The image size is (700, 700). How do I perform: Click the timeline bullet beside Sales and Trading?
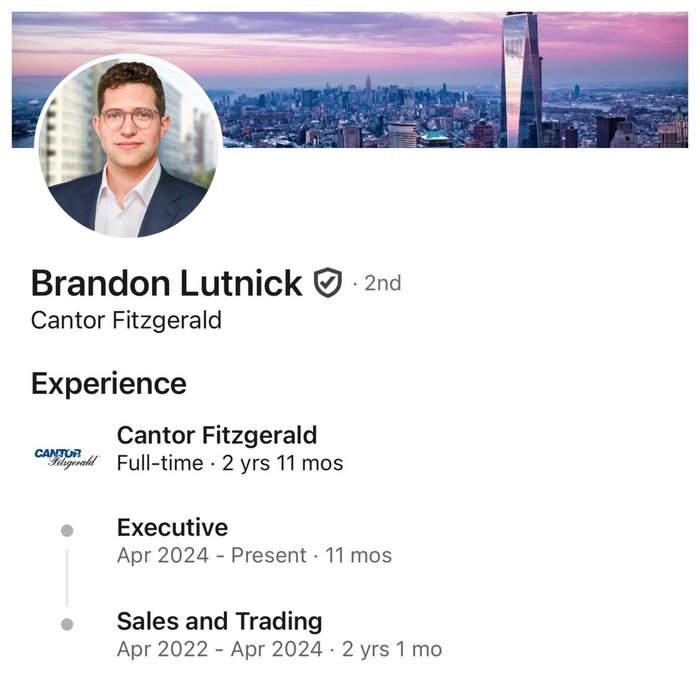(67, 625)
